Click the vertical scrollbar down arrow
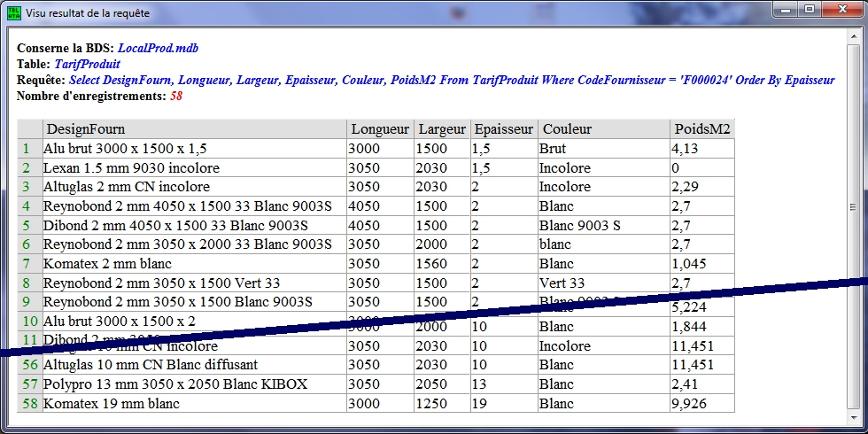The image size is (868, 434). coord(853,416)
